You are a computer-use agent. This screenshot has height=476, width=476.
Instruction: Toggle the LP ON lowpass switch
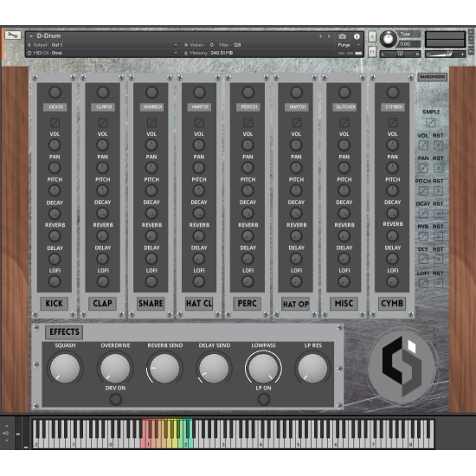(263, 399)
